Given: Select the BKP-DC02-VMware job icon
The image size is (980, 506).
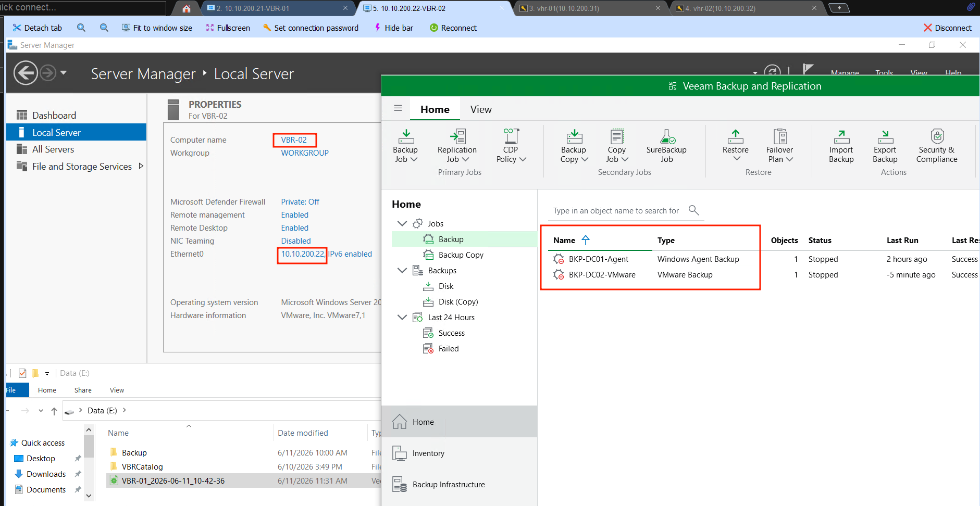Looking at the screenshot, I should coord(559,275).
